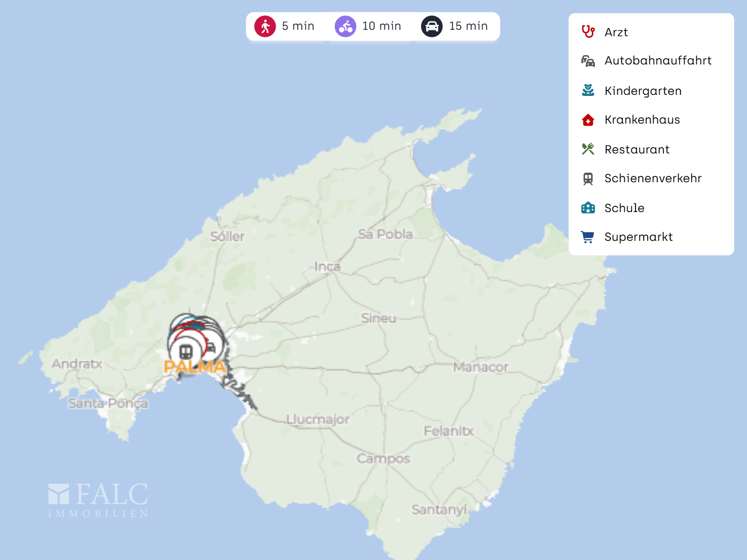The width and height of the screenshot is (747, 560).
Task: Click the FALC Immobilien logo
Action: point(98,500)
